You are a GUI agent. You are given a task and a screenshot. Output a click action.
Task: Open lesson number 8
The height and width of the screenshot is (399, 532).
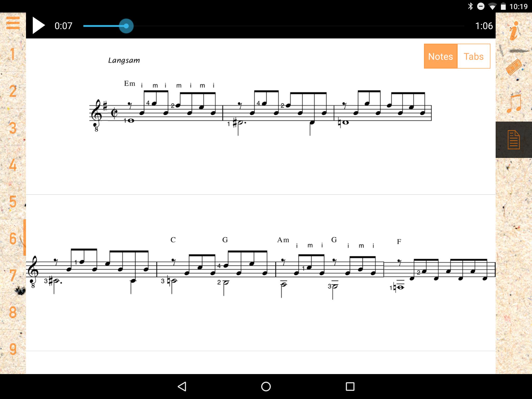coord(13,312)
